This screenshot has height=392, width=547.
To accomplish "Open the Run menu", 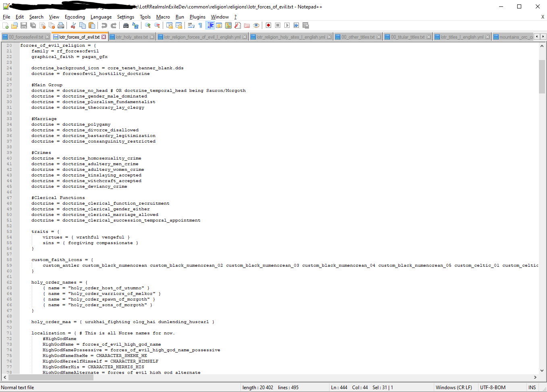I will pos(180,17).
